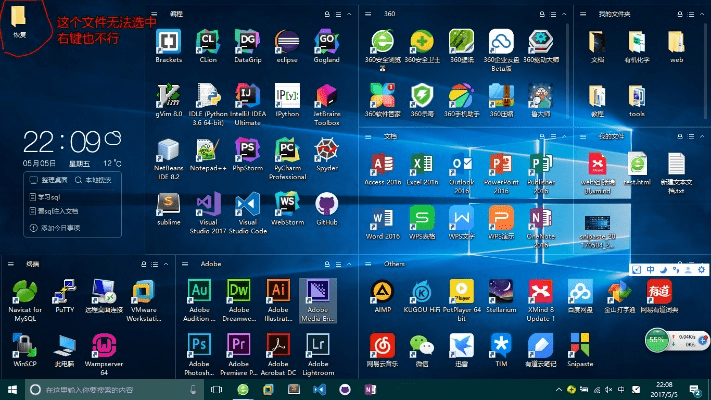Click the taskbar Cortana search box
Image resolution: width=711 pixels, height=400 pixels.
pyautogui.click(x=100, y=389)
